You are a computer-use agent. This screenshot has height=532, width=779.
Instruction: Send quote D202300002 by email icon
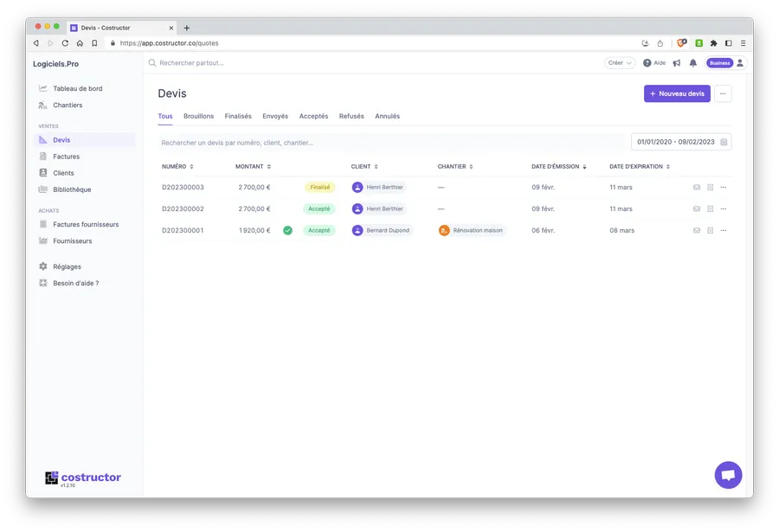(697, 209)
